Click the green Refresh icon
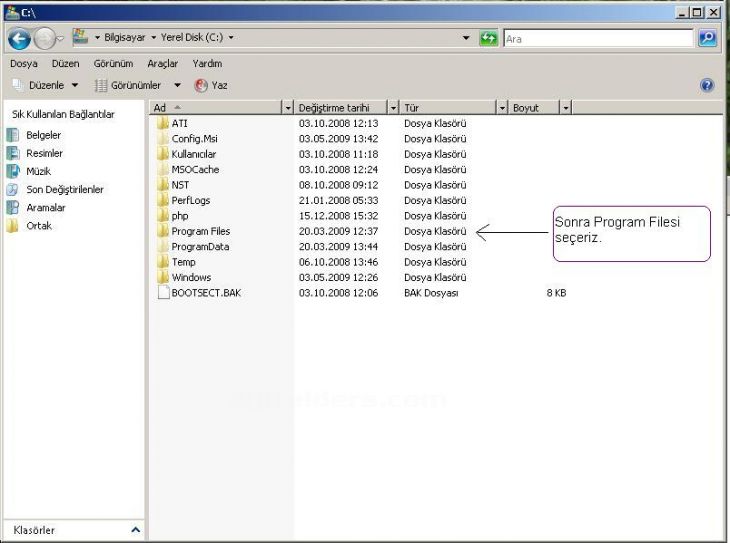The width and height of the screenshot is (730, 543). tap(488, 38)
